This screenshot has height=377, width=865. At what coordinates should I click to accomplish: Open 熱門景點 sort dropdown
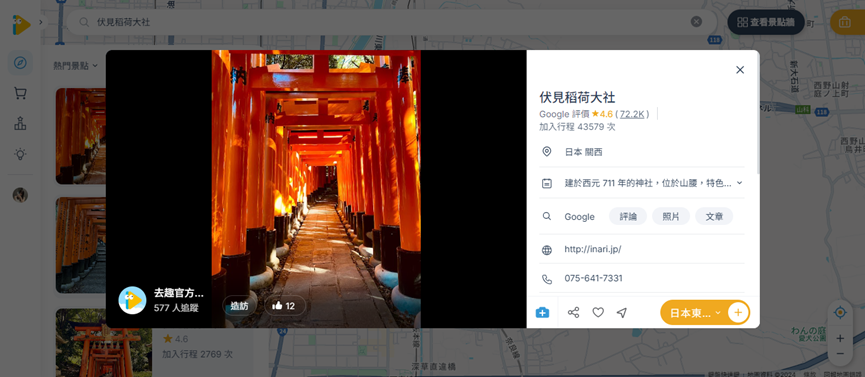[76, 66]
